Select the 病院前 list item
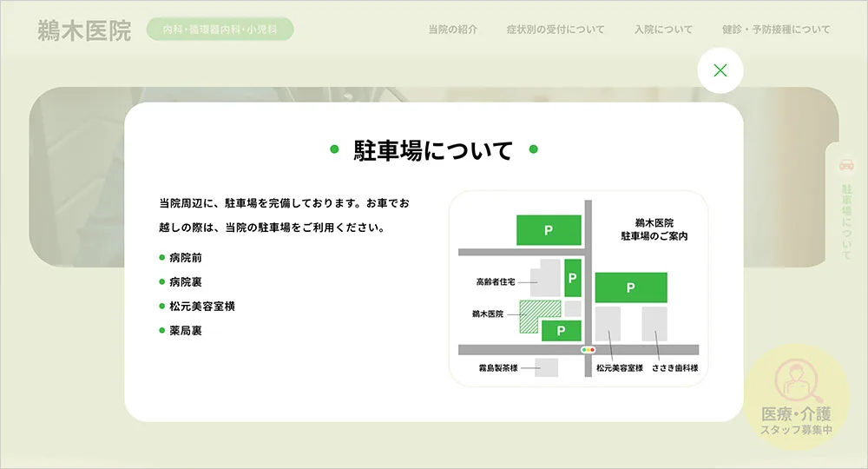Image resolution: width=868 pixels, height=469 pixels. (x=186, y=258)
